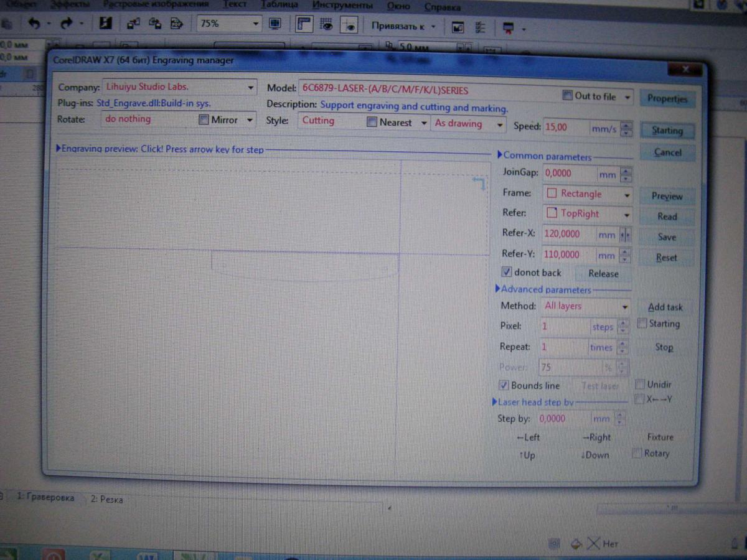Click the Properties button
This screenshot has height=560, width=747.
click(667, 98)
